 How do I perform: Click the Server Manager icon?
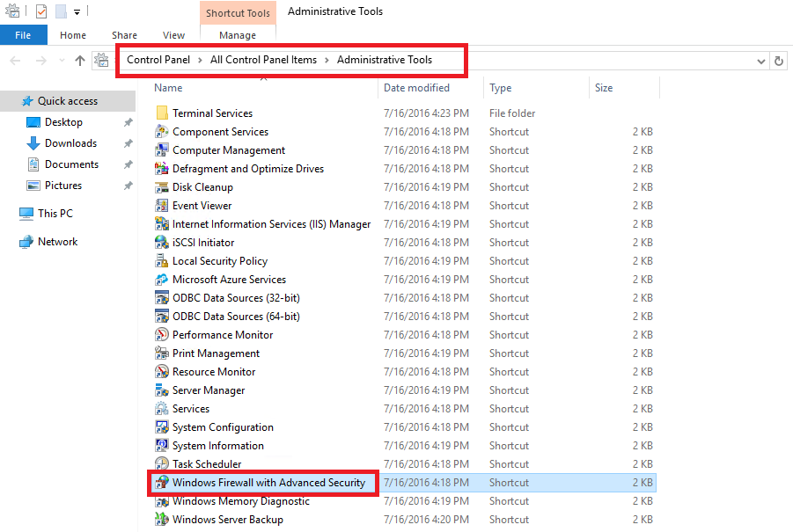pyautogui.click(x=162, y=390)
